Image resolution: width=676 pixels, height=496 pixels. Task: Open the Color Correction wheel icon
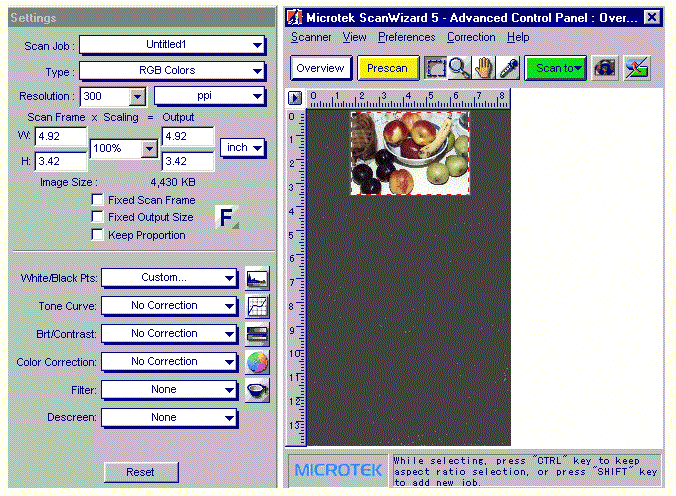click(x=257, y=362)
